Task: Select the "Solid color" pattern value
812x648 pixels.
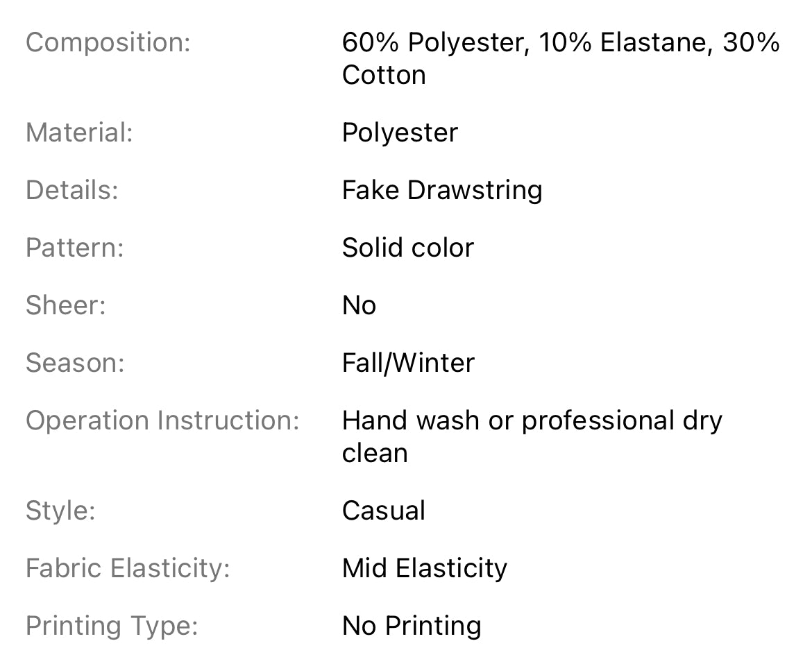Action: click(408, 248)
